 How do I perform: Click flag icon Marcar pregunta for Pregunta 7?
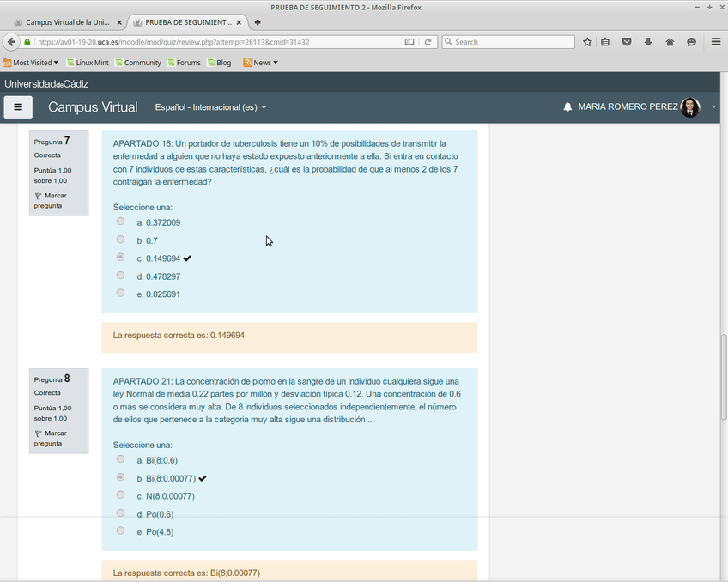coord(38,196)
